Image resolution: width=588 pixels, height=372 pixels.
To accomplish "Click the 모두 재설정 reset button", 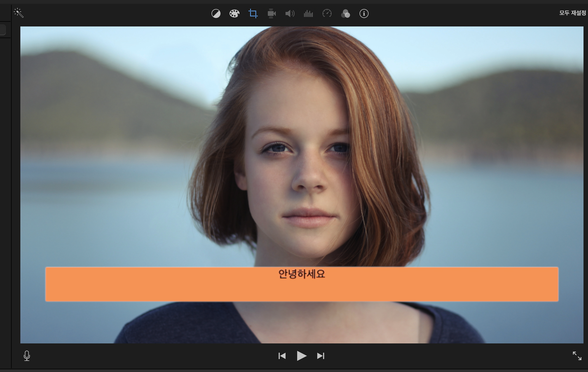I will click(x=572, y=13).
